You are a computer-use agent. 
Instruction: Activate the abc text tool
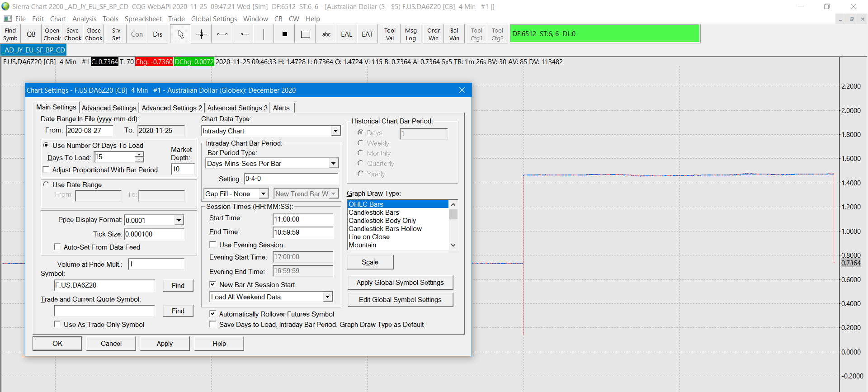[x=326, y=34]
